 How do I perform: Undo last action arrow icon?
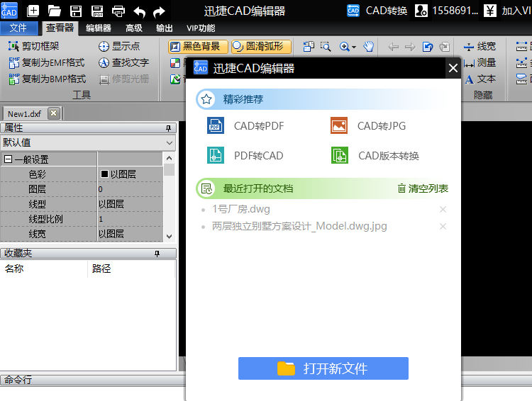pos(140,12)
